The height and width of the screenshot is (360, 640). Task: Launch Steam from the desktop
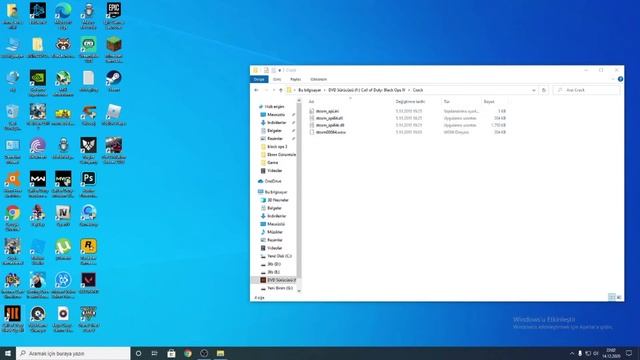point(113,80)
